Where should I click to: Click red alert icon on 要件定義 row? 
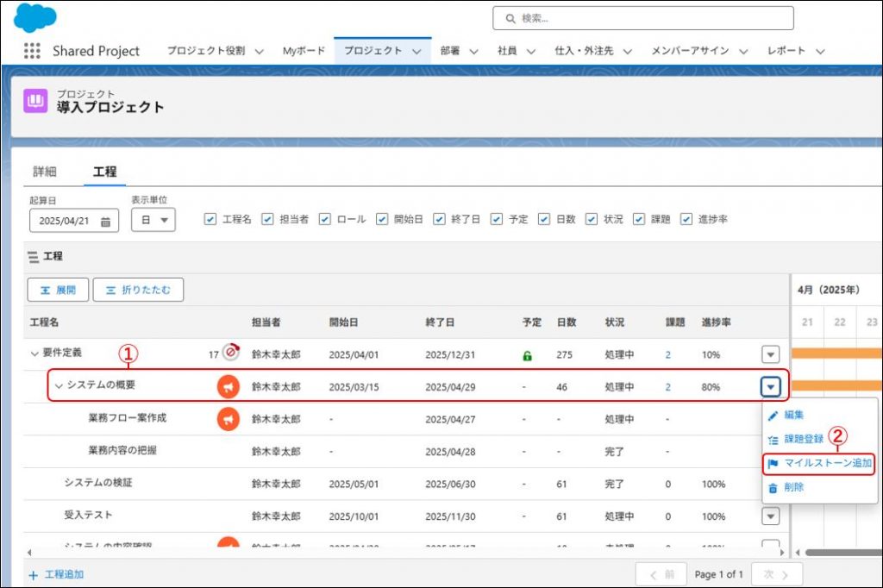coord(230,353)
